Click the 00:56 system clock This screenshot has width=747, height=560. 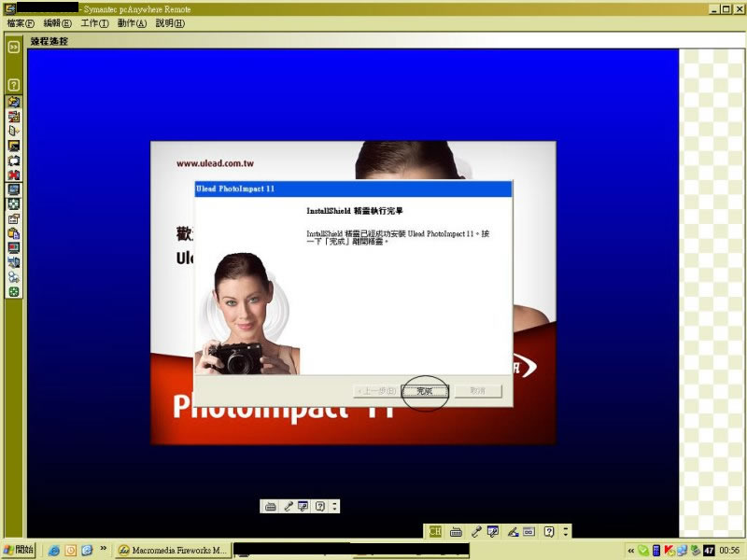pyautogui.click(x=729, y=551)
